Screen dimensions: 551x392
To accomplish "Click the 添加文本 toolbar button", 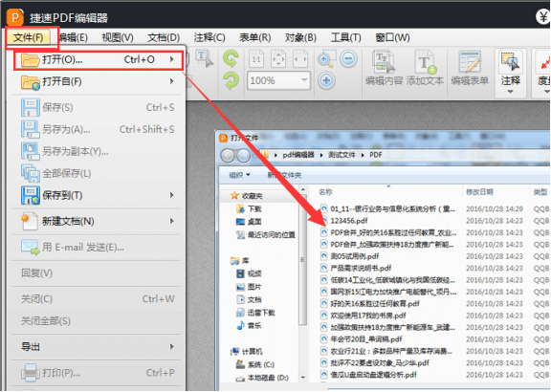I will pos(425,68).
